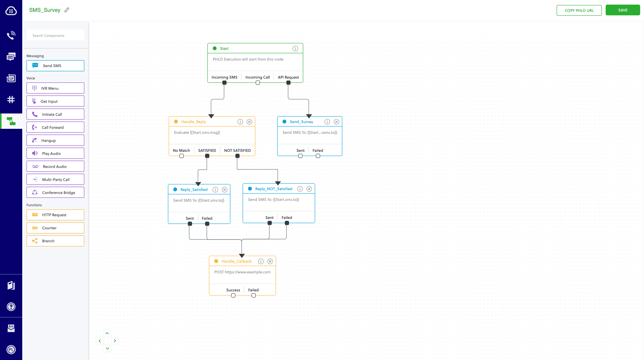This screenshot has height=360, width=644.
Task: Click the close icon on Reply_NOT_Satisfied node
Action: click(309, 189)
